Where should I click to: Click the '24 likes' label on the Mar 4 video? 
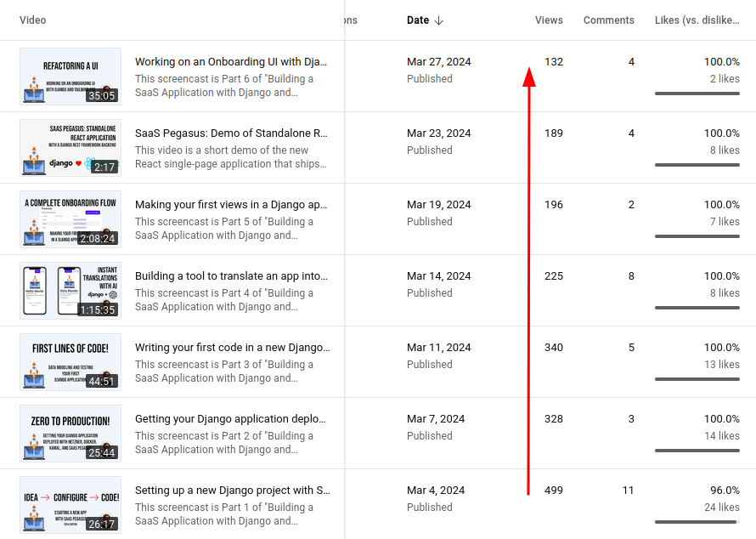tap(721, 507)
